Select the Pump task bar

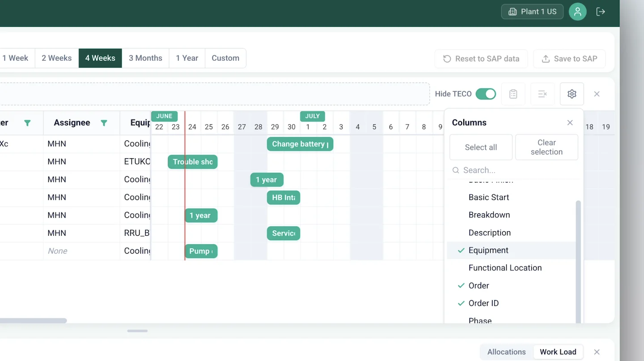tap(201, 251)
